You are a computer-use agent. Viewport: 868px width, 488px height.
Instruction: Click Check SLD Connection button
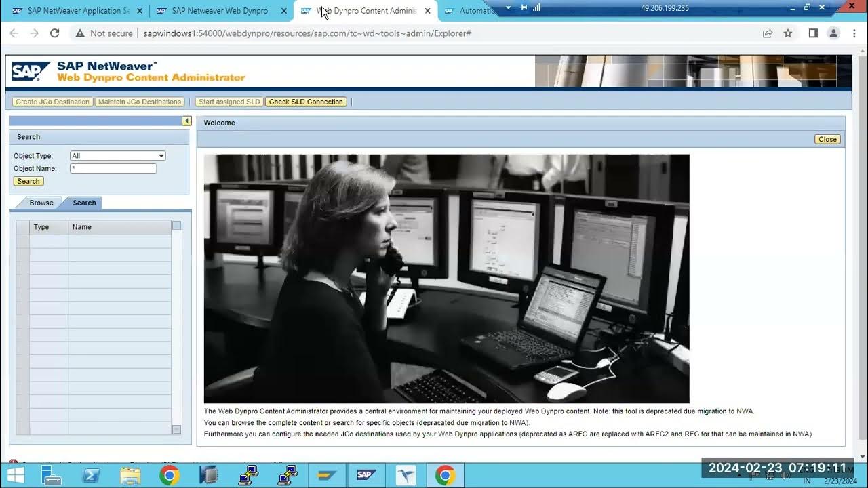click(306, 102)
